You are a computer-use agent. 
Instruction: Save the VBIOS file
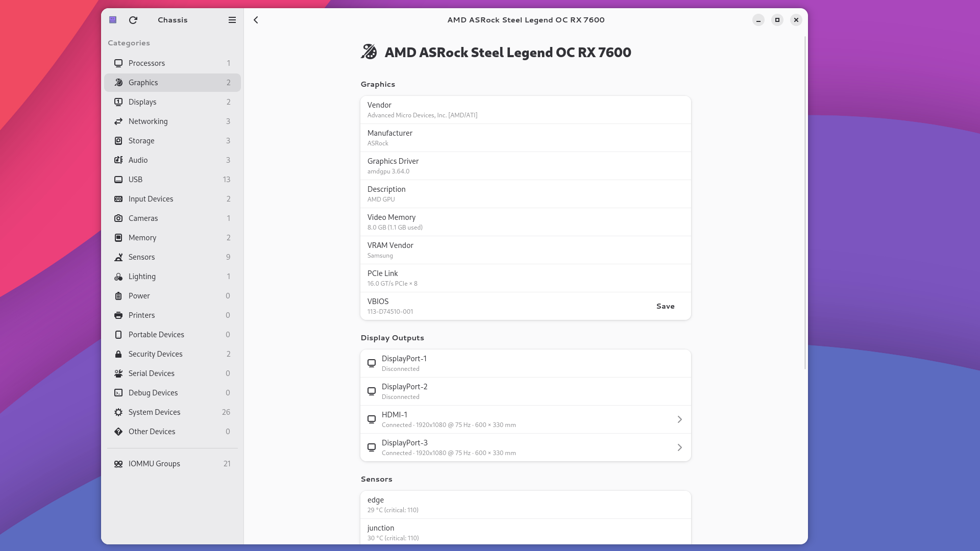point(665,306)
